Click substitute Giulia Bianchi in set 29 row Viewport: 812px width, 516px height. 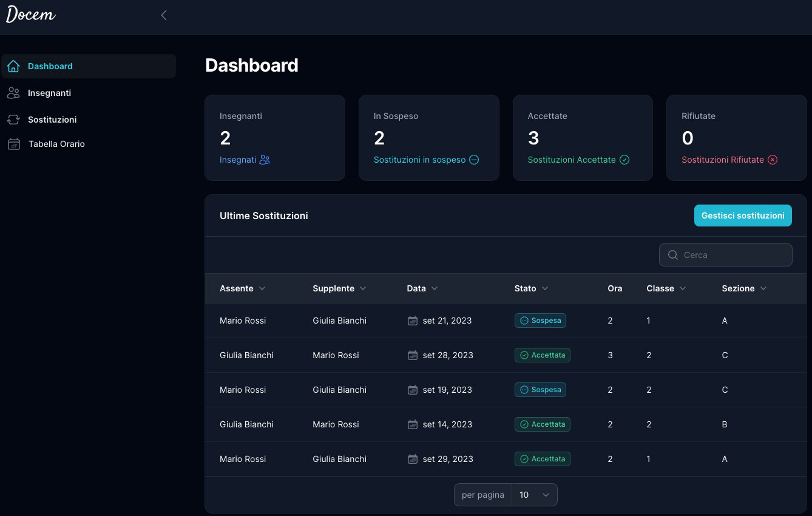point(339,459)
